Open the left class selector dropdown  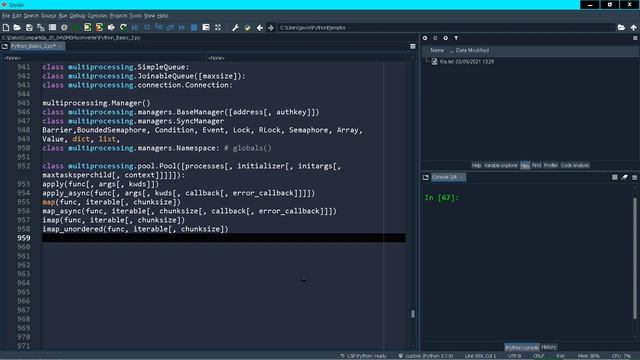tap(102, 58)
